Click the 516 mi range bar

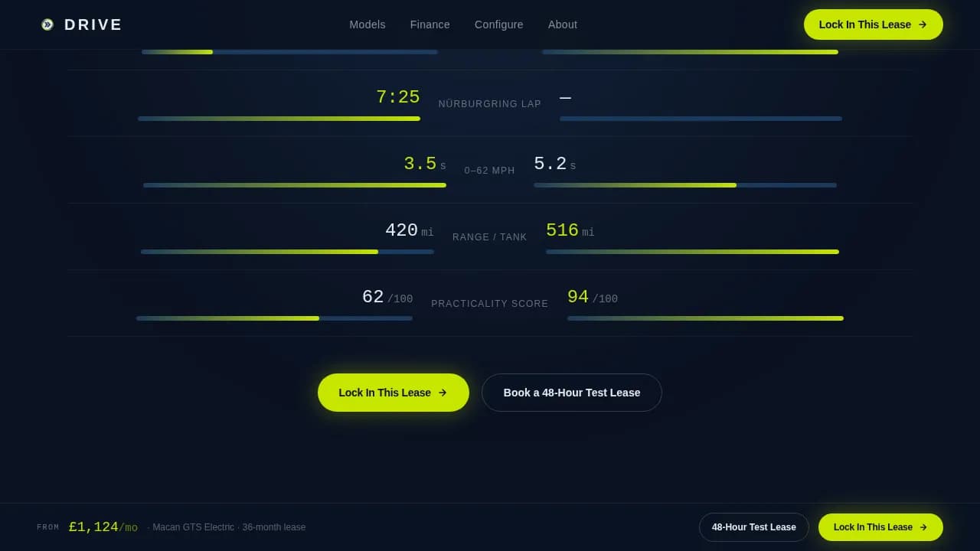[x=692, y=252]
